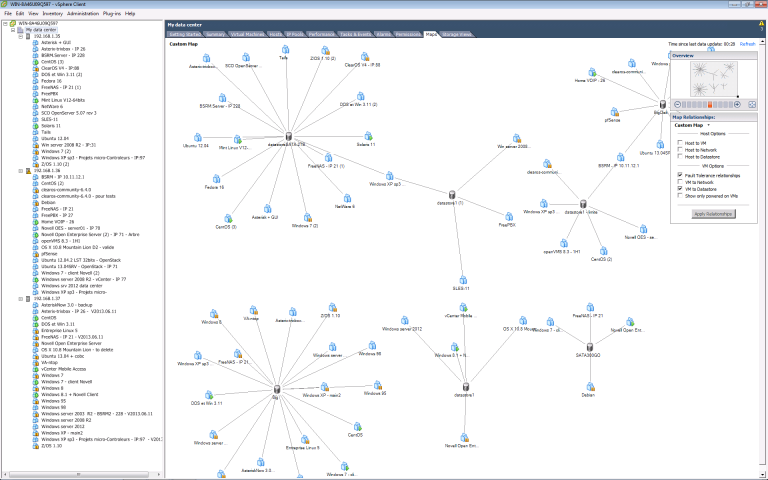Open the Custom Map dropdown arrow
Screen dimensions: 768x480
pos(708,125)
